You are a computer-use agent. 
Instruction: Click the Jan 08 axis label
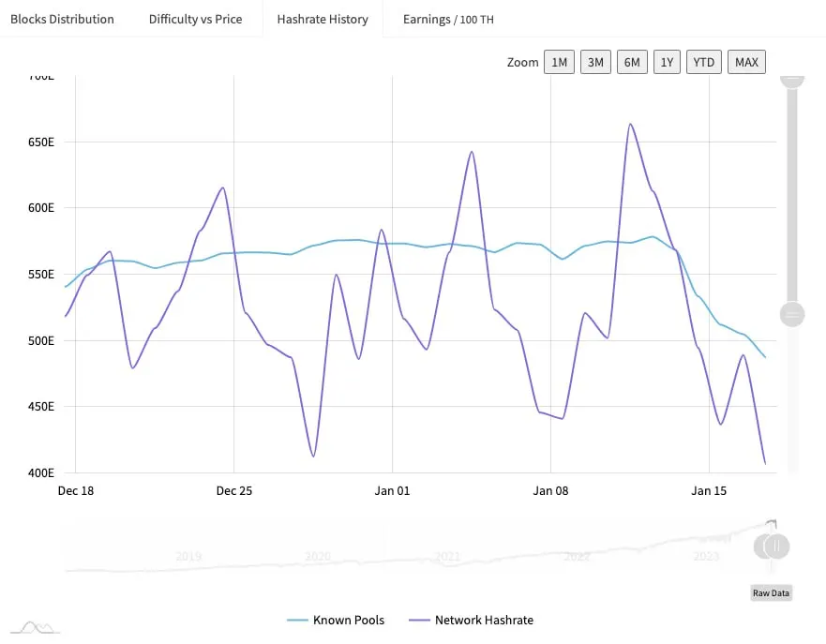(550, 491)
